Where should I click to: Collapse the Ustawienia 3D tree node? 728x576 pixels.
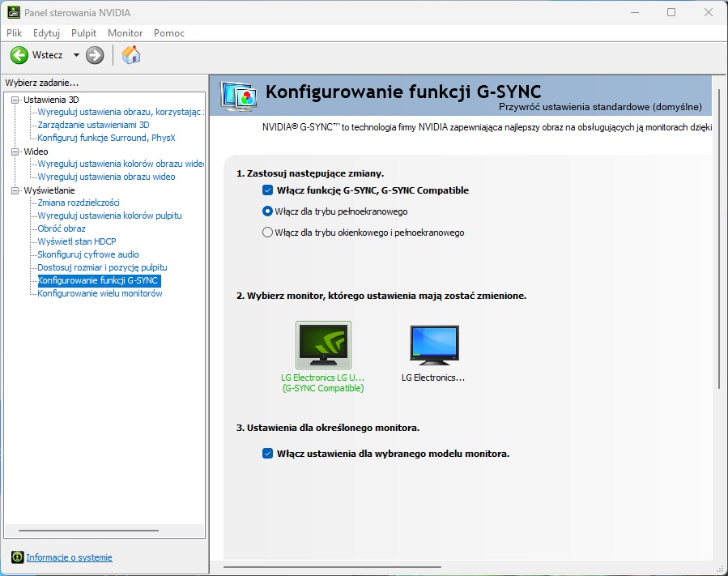[x=15, y=100]
